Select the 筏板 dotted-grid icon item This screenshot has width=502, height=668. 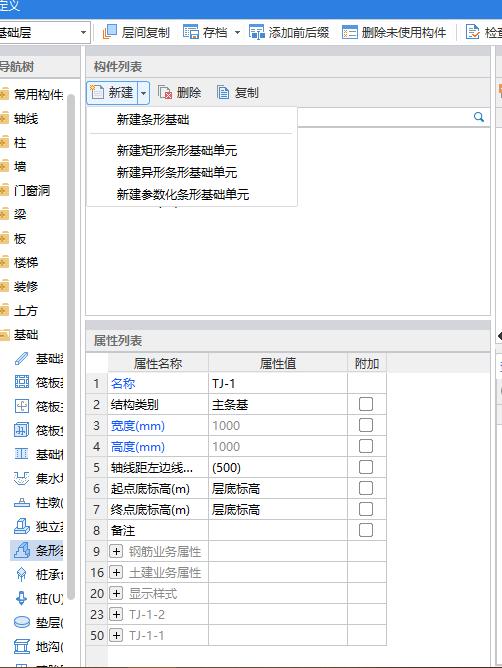[22, 382]
